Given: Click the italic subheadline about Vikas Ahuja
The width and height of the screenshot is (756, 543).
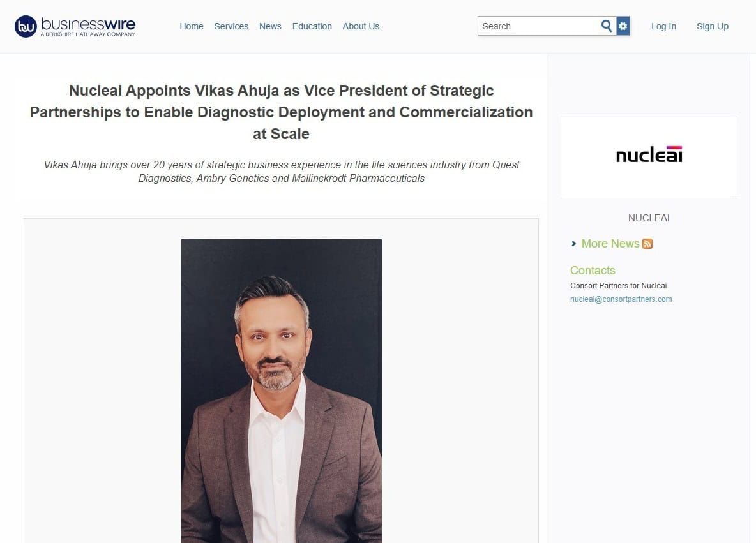Looking at the screenshot, I should click(x=281, y=172).
